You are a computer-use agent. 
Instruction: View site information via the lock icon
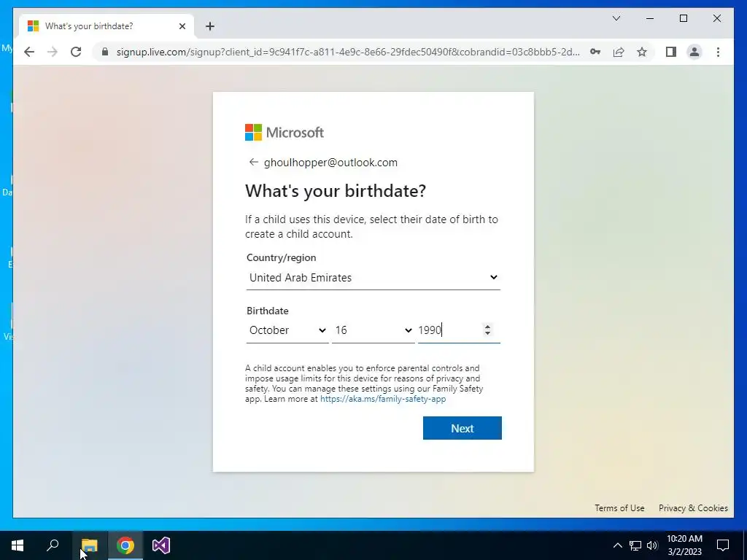pos(105,52)
